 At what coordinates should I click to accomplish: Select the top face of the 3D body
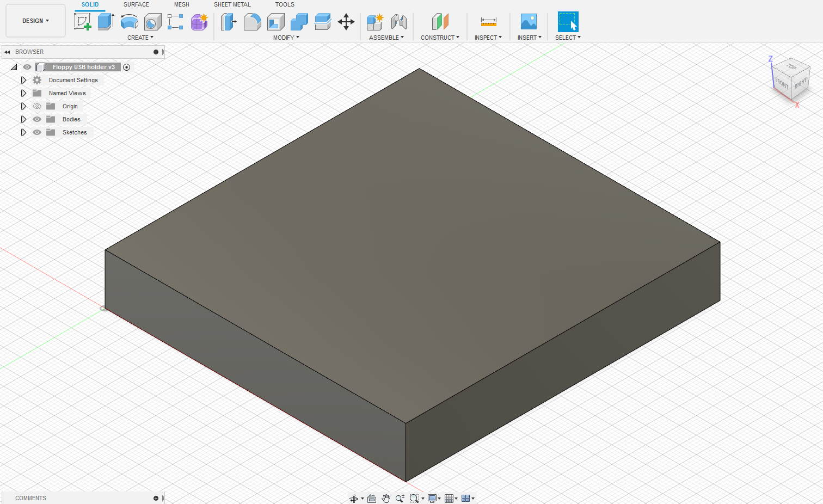click(x=413, y=245)
